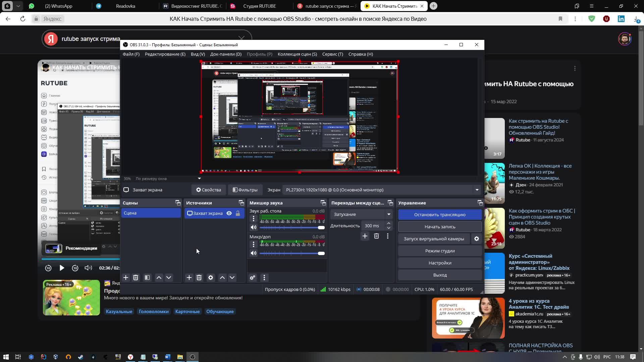
Task: Open Затухание transition dropdown
Action: point(362,214)
